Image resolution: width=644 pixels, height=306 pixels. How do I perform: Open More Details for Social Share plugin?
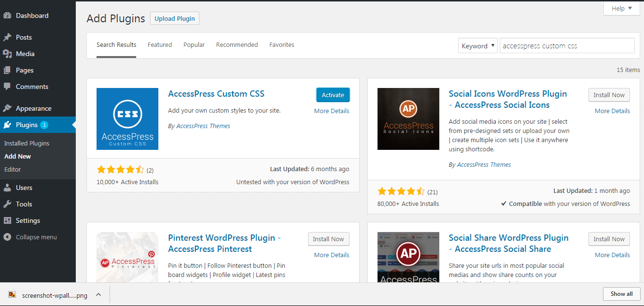click(612, 255)
